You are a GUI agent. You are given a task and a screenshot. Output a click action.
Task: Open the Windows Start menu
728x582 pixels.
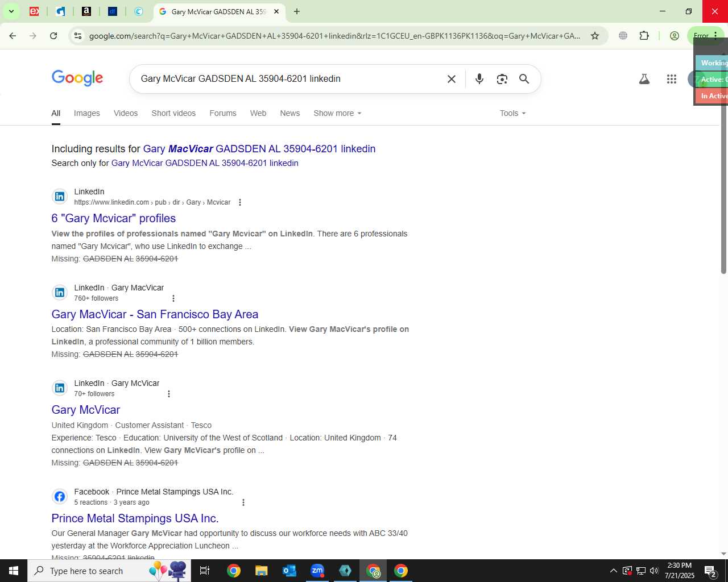pos(14,571)
